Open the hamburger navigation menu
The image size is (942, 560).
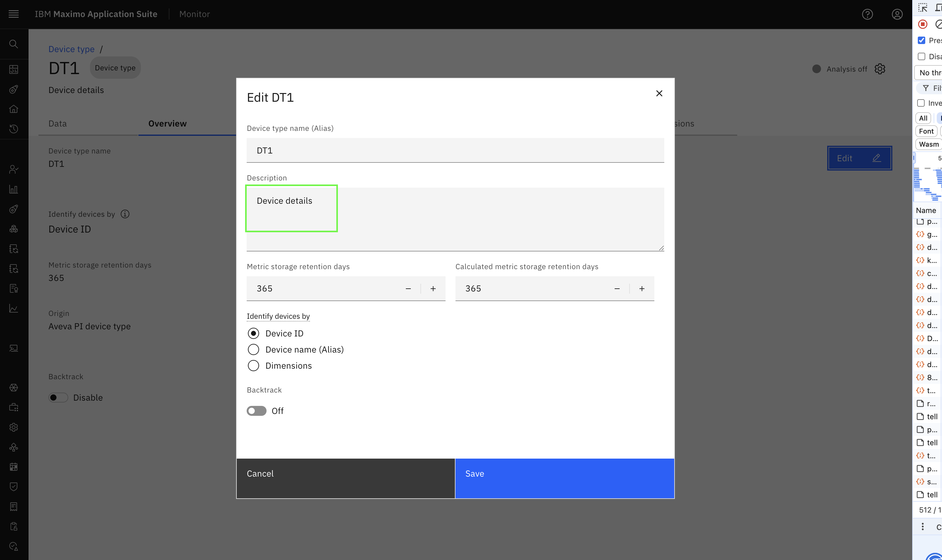[x=14, y=14]
